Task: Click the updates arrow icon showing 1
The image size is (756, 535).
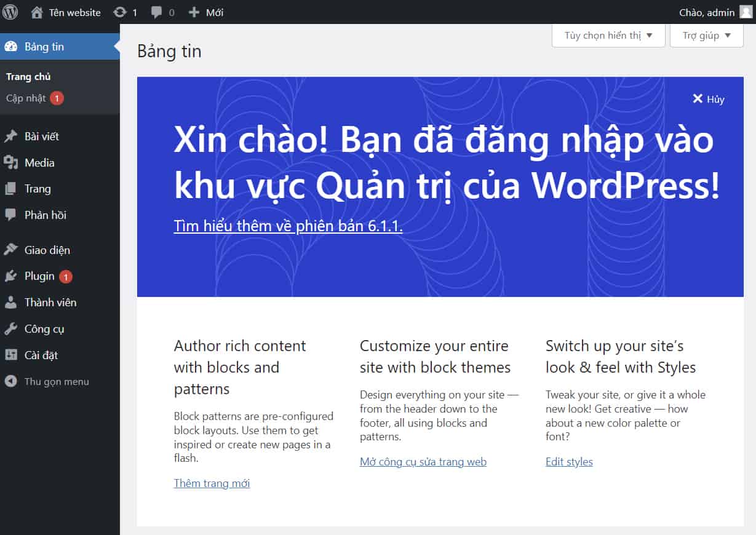Action: tap(121, 11)
